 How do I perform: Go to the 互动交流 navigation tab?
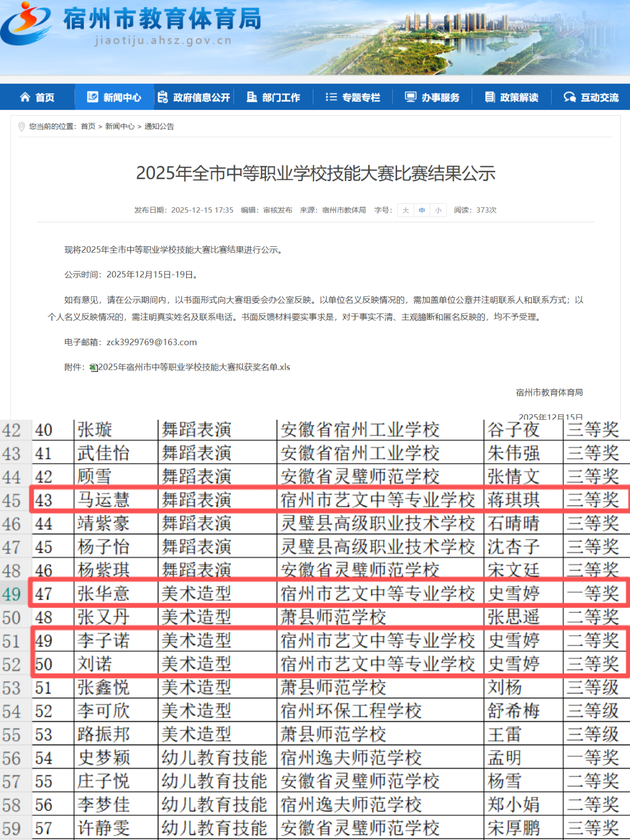pyautogui.click(x=599, y=98)
